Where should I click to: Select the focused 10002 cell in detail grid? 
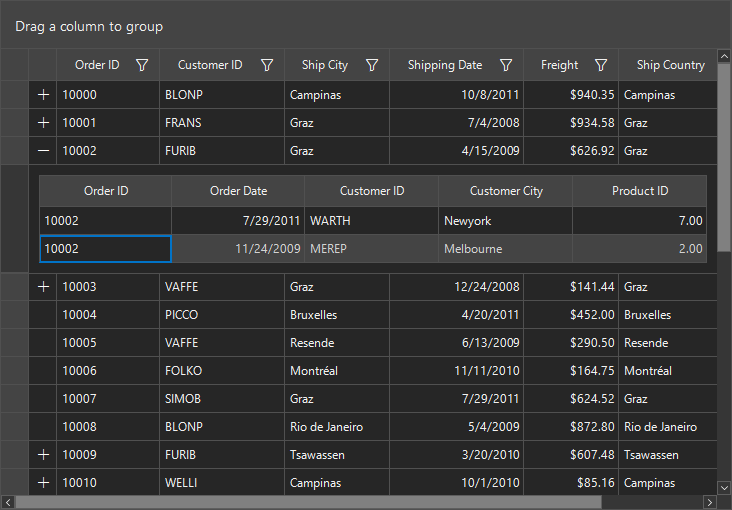click(x=106, y=249)
